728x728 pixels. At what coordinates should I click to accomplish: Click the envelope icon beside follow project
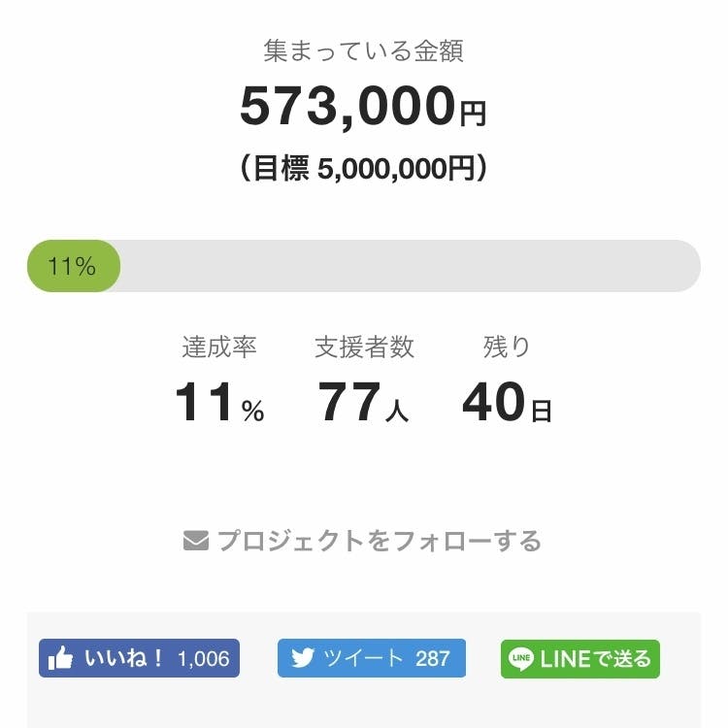pos(196,541)
